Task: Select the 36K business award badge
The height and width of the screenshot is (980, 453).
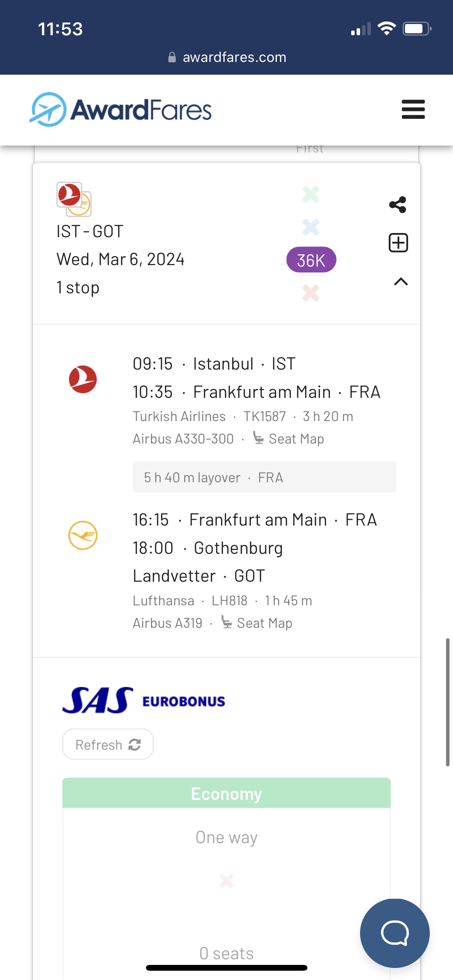Action: tap(311, 260)
